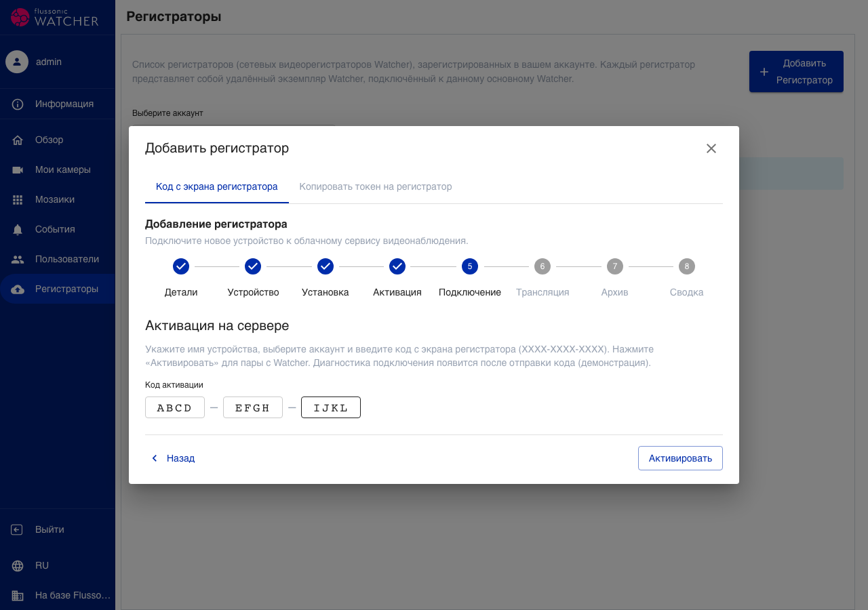Click the RU globe language icon

pos(18,566)
